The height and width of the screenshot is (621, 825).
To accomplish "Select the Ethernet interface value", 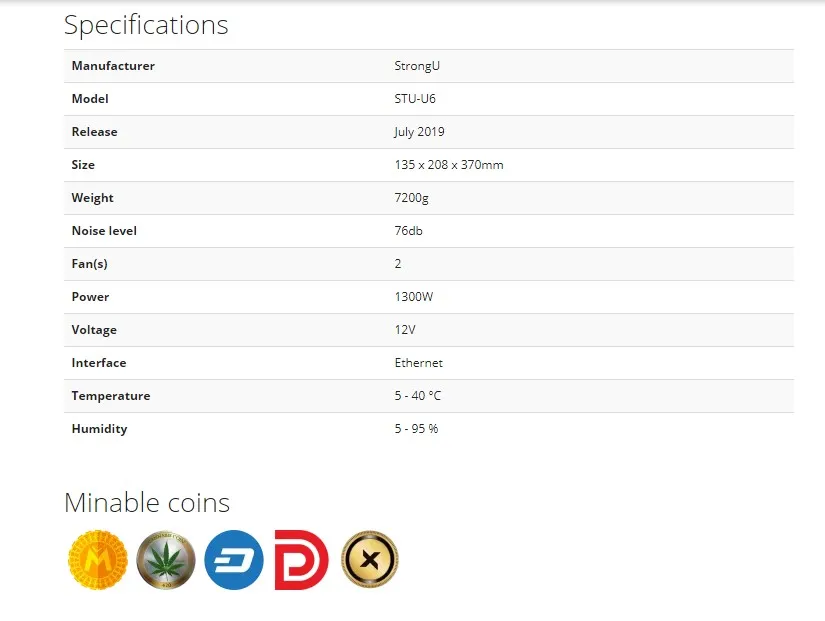I will (x=419, y=363).
